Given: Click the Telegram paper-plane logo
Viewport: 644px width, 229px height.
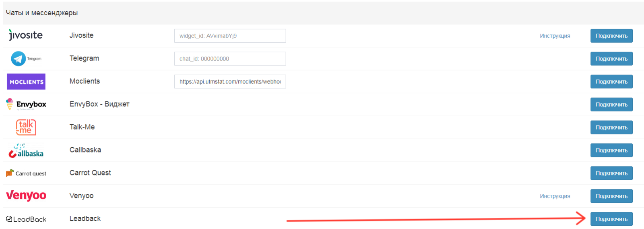Looking at the screenshot, I should 19,59.
